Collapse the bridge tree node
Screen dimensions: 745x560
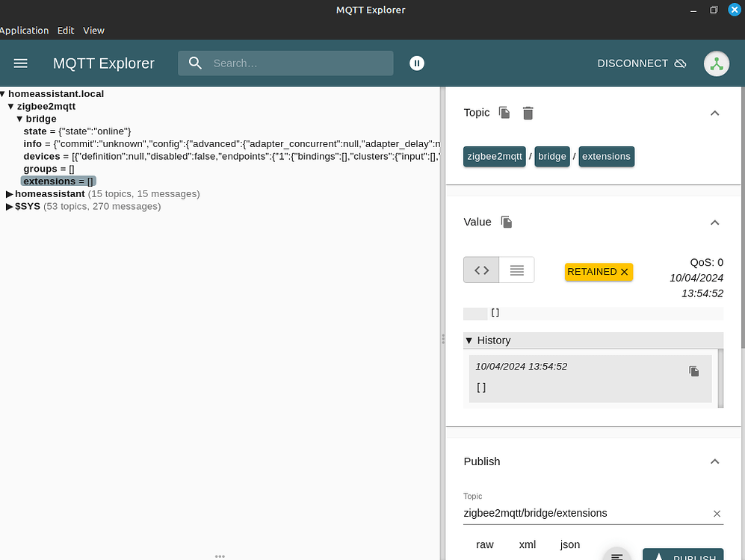pos(19,119)
